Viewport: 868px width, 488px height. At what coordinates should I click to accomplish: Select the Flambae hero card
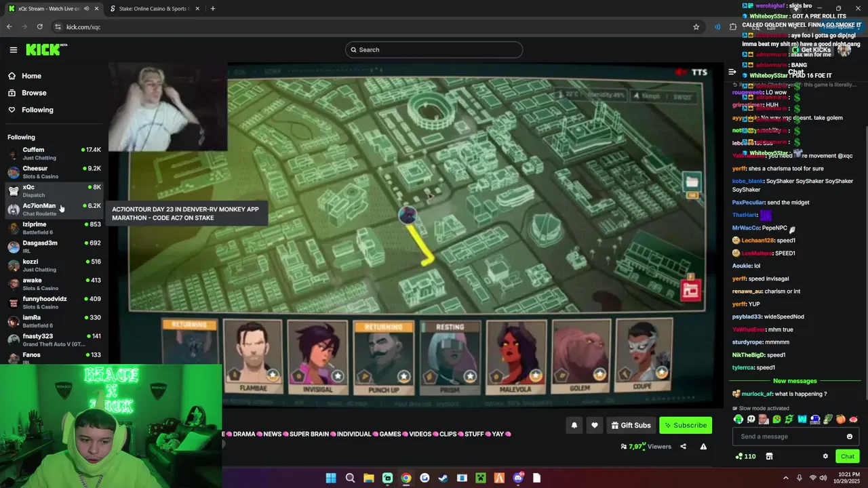[253, 357]
